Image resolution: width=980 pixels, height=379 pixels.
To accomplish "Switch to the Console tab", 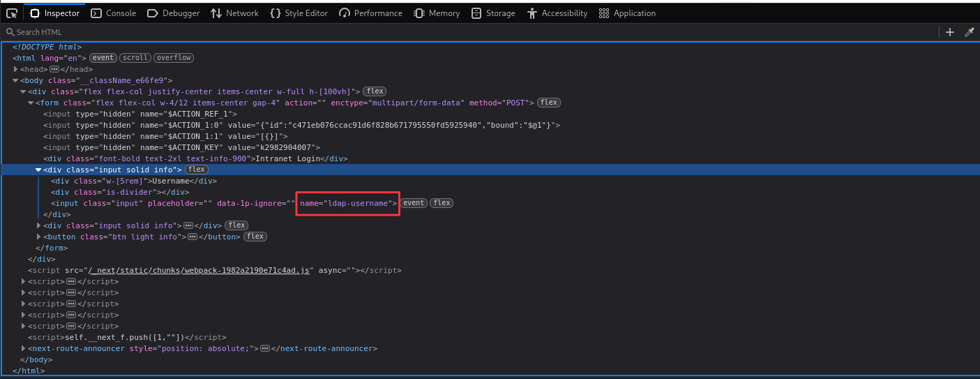I will 114,13.
